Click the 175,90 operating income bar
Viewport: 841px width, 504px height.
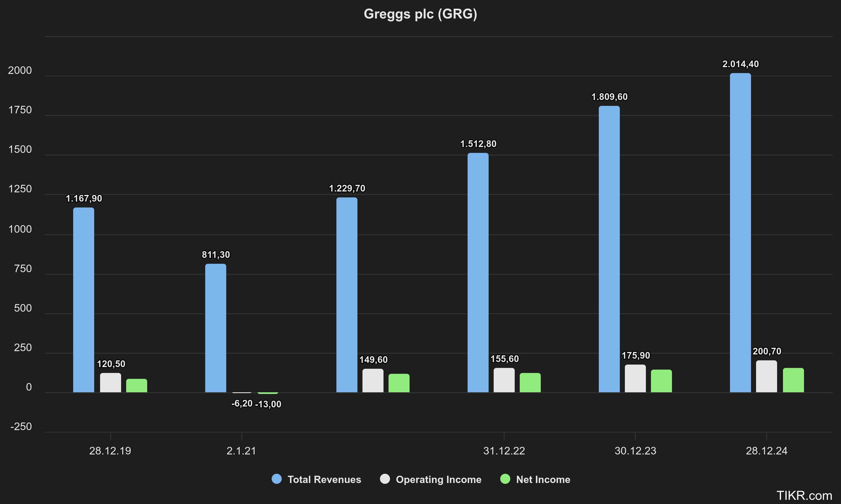click(x=635, y=379)
